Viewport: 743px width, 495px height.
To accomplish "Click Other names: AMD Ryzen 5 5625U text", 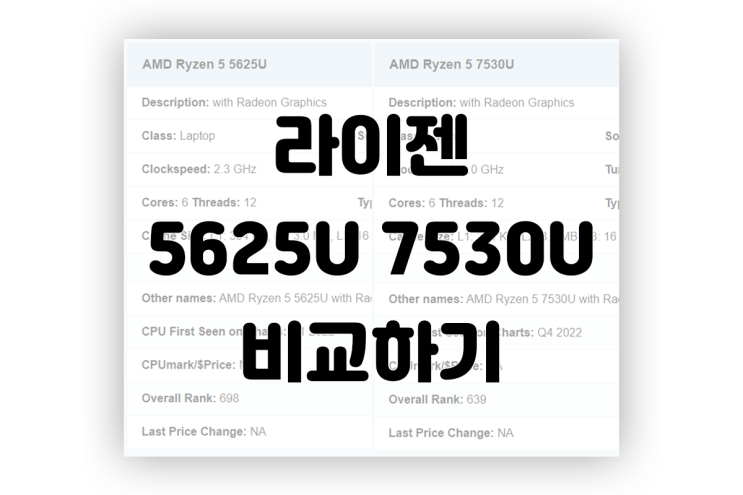I will click(x=256, y=298).
